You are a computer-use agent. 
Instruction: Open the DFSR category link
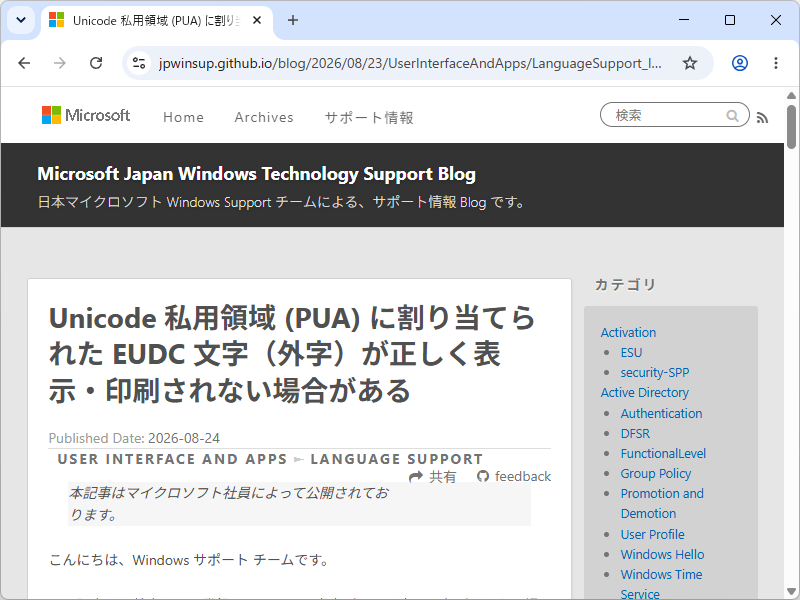pyautogui.click(x=635, y=433)
